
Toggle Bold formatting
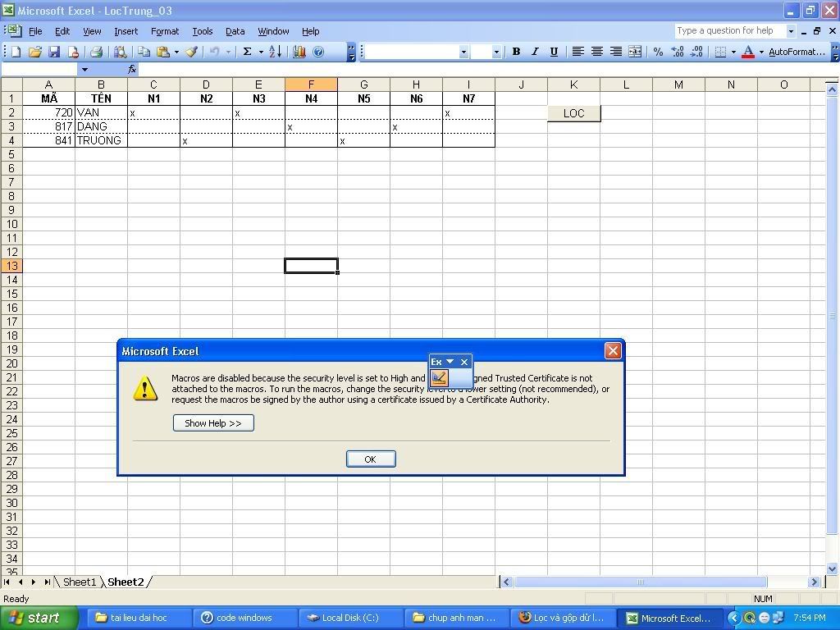516,52
